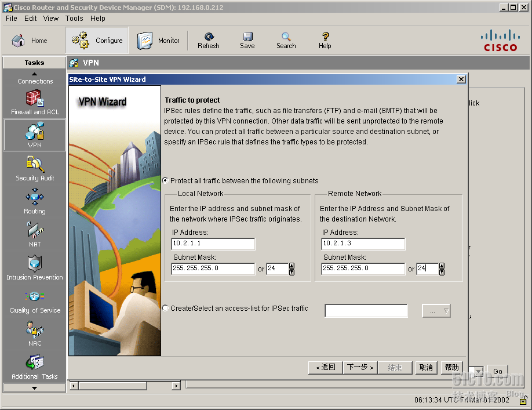Image resolution: width=532 pixels, height=410 pixels.
Task: Open the Search tool
Action: (286, 41)
